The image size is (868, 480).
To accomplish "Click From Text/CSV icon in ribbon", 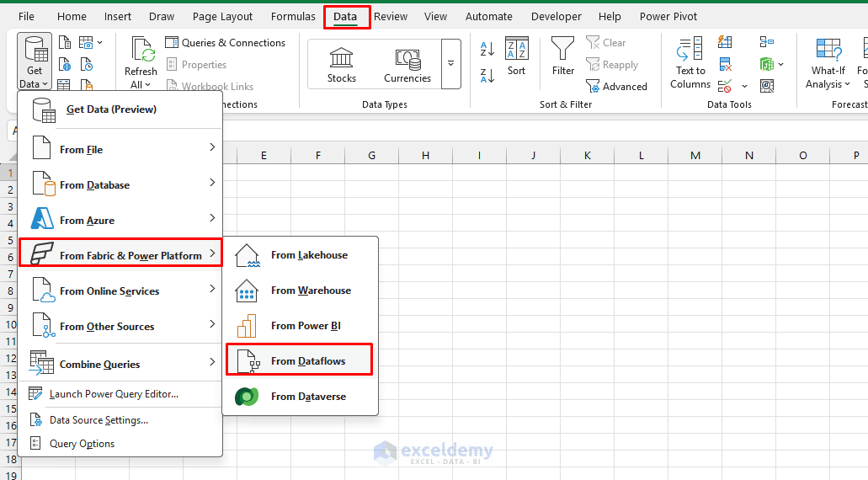I will [65, 43].
